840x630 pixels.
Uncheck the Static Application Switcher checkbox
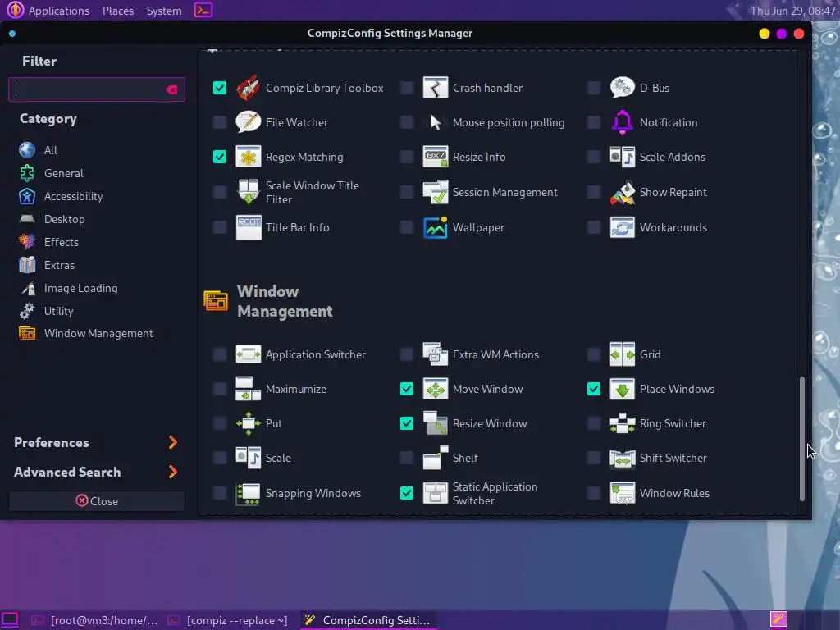point(407,493)
